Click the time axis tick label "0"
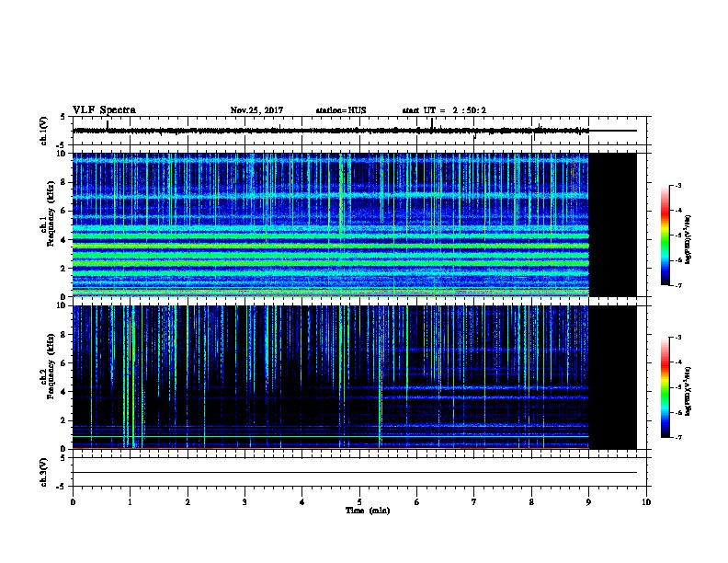 (x=73, y=502)
